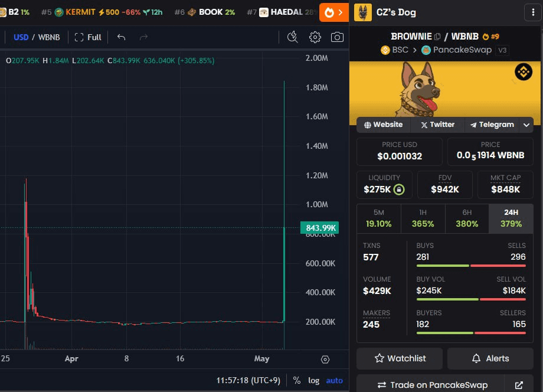Click the liquidity lock icon
This screenshot has width=543, height=392.
click(399, 190)
